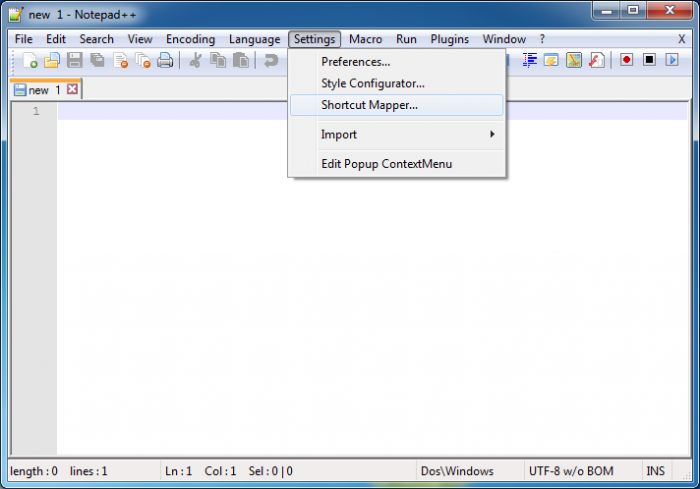Select Shortcut Mapper... menu entry
The image size is (700, 489).
[396, 105]
